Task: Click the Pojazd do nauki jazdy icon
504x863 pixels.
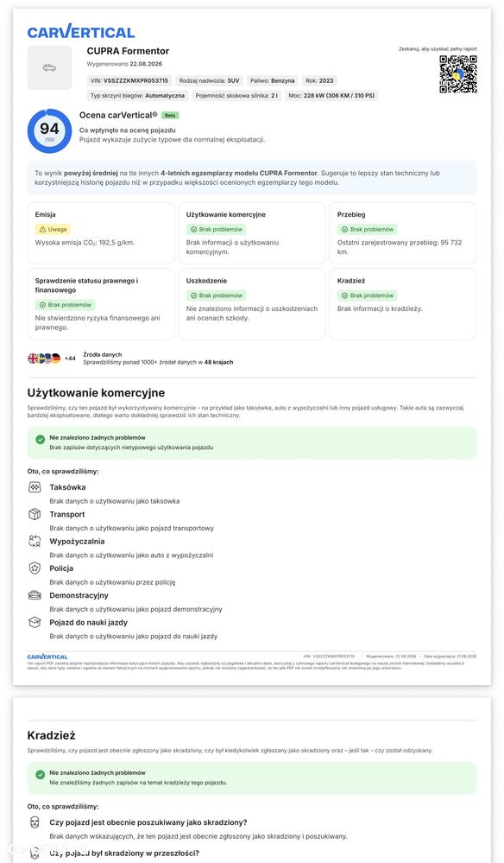Action: [35, 622]
